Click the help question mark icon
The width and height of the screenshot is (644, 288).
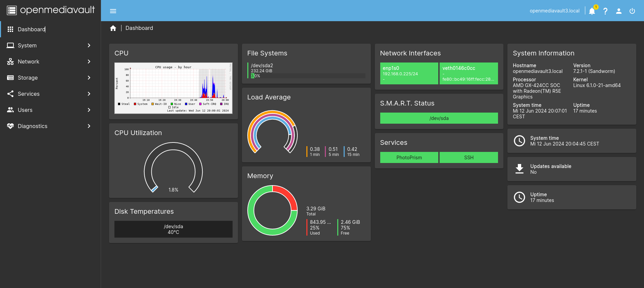[x=605, y=11]
